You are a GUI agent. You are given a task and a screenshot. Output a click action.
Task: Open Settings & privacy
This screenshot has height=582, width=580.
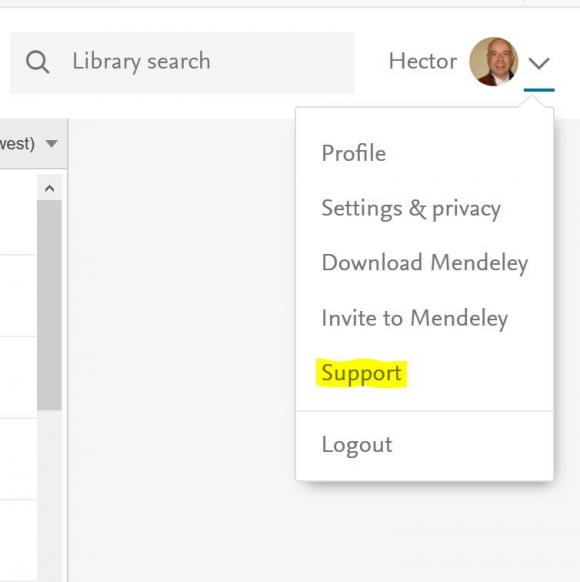(x=411, y=209)
